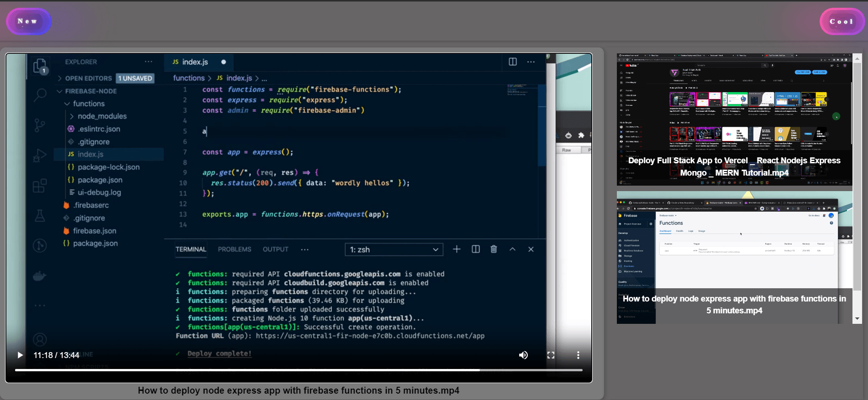868x400 pixels.
Task: Open the VS Code Explorer activity icon
Action: coord(40,67)
